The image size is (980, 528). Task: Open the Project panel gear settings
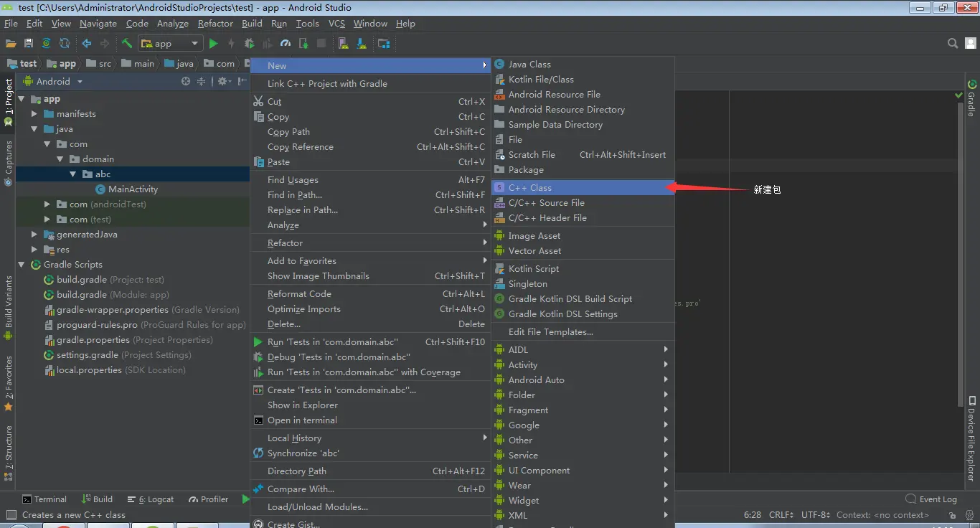225,81
